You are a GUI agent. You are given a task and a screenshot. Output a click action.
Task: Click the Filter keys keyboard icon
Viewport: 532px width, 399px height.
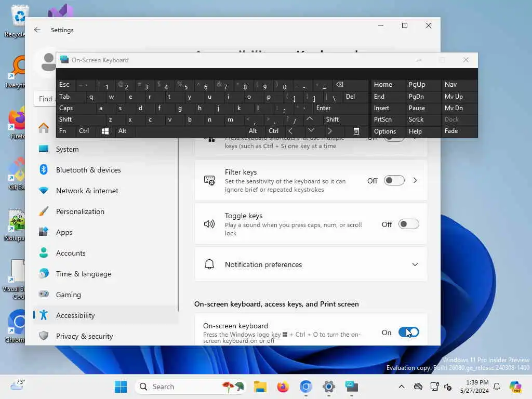click(x=209, y=180)
